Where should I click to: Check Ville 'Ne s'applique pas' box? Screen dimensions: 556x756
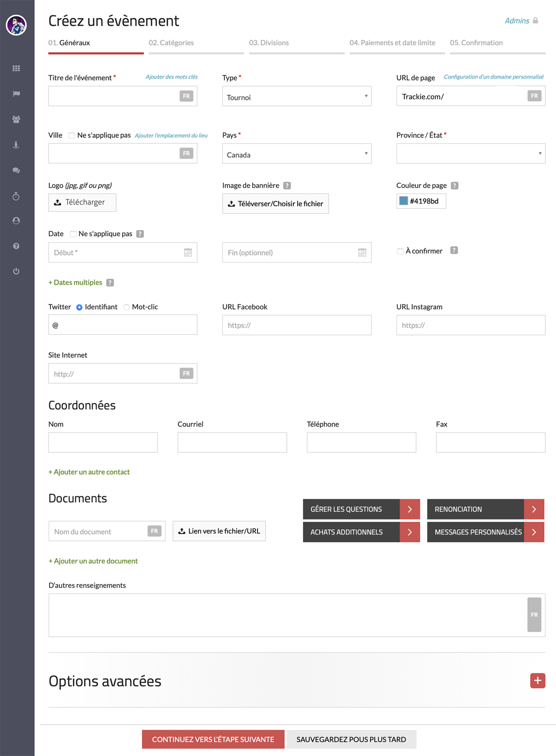tap(72, 136)
